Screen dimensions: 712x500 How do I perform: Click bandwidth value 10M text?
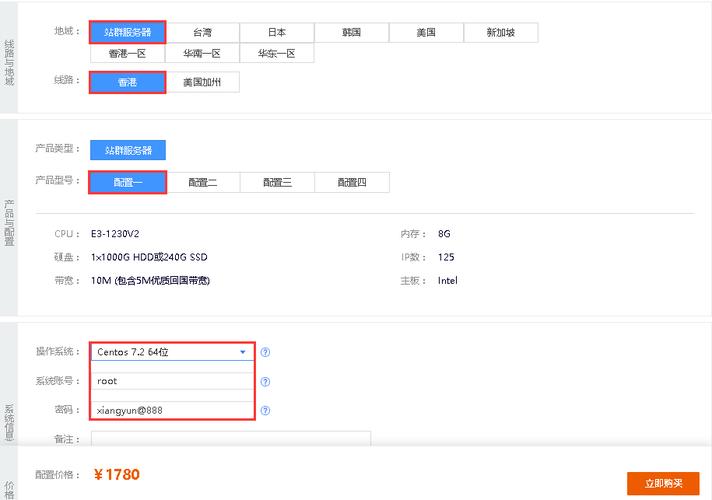(x=150, y=281)
